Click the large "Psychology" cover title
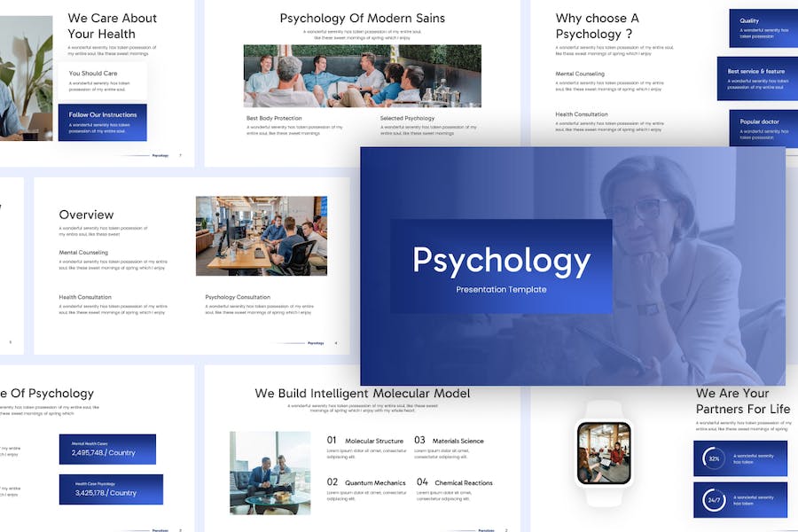Screen dimensions: 798x532 501,262
